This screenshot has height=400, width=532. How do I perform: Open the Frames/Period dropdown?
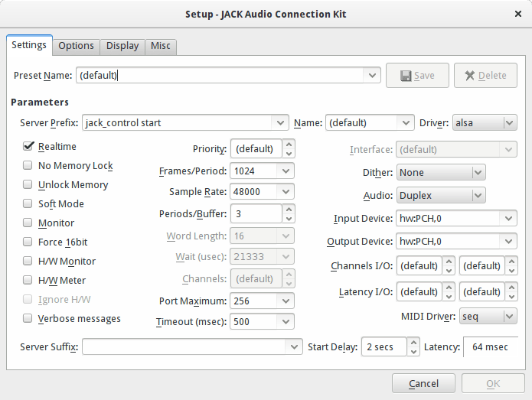pos(286,171)
